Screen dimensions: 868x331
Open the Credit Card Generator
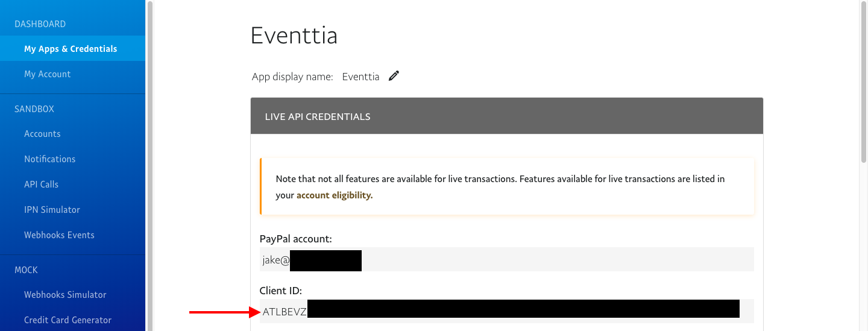coord(68,320)
